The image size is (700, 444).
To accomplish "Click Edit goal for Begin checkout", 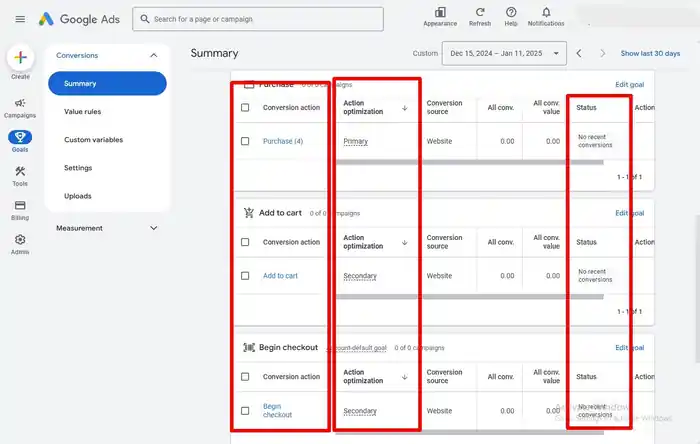I will tap(629, 348).
